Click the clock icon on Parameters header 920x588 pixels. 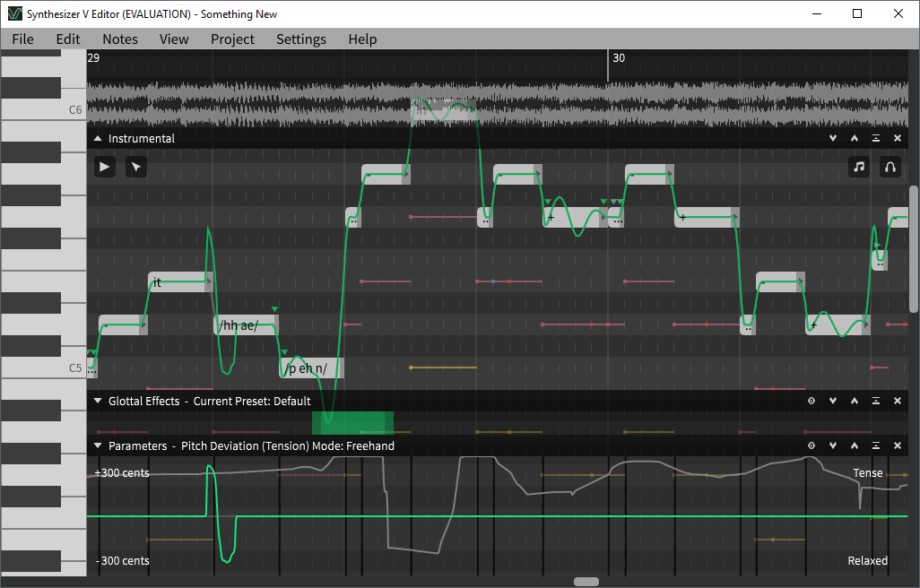tap(812, 445)
